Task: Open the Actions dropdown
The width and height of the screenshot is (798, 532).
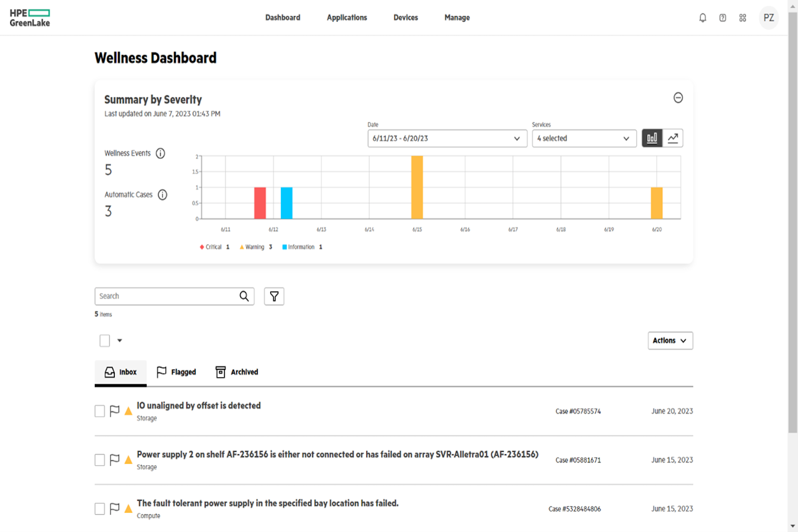Action: 670,340
